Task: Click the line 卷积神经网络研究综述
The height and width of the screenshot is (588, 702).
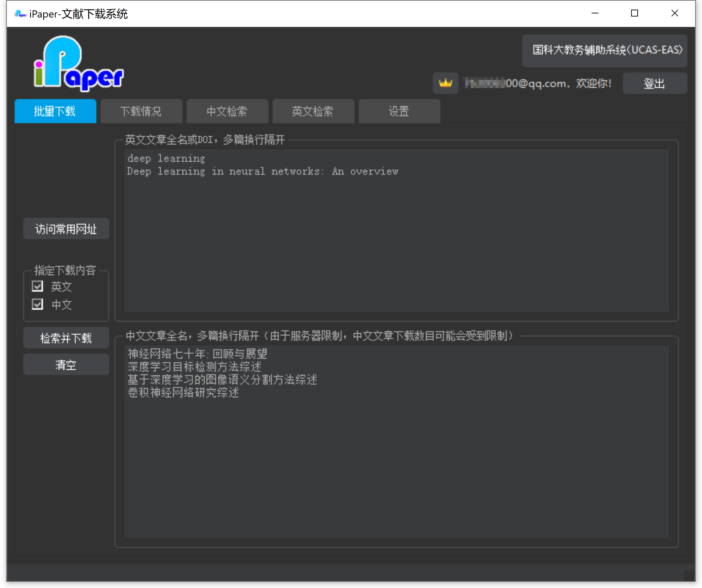Action: click(x=183, y=393)
